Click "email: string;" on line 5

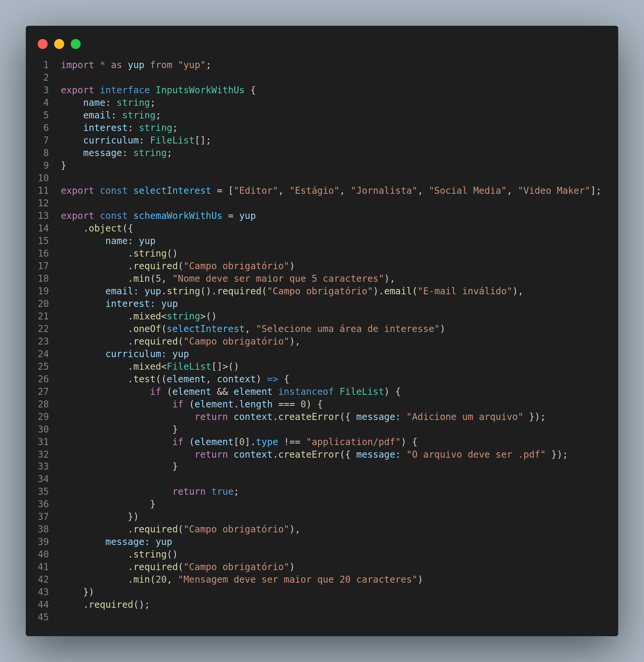(x=122, y=115)
